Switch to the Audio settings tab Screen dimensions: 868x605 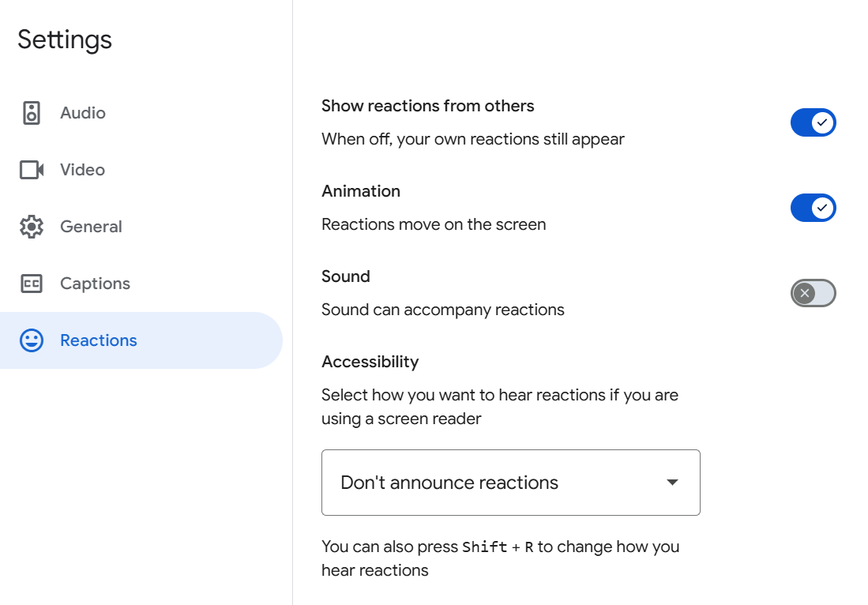(83, 113)
